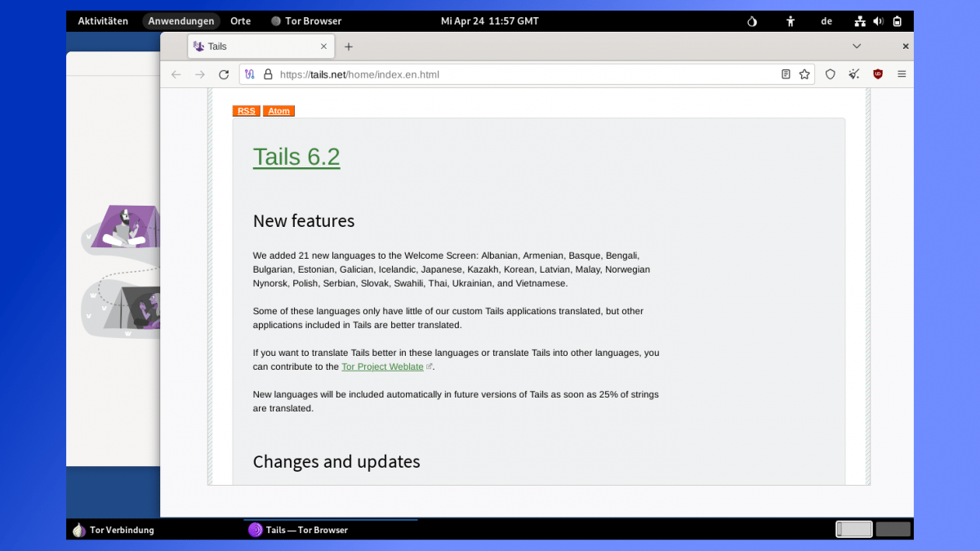Image resolution: width=980 pixels, height=551 pixels.
Task: Open the Anwendungen menu
Action: coord(181,21)
